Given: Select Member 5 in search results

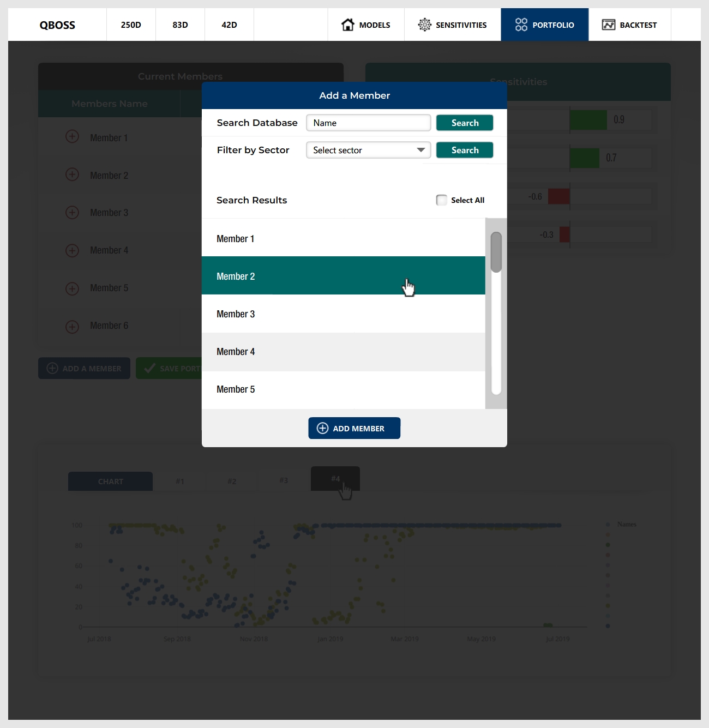Looking at the screenshot, I should click(x=344, y=390).
